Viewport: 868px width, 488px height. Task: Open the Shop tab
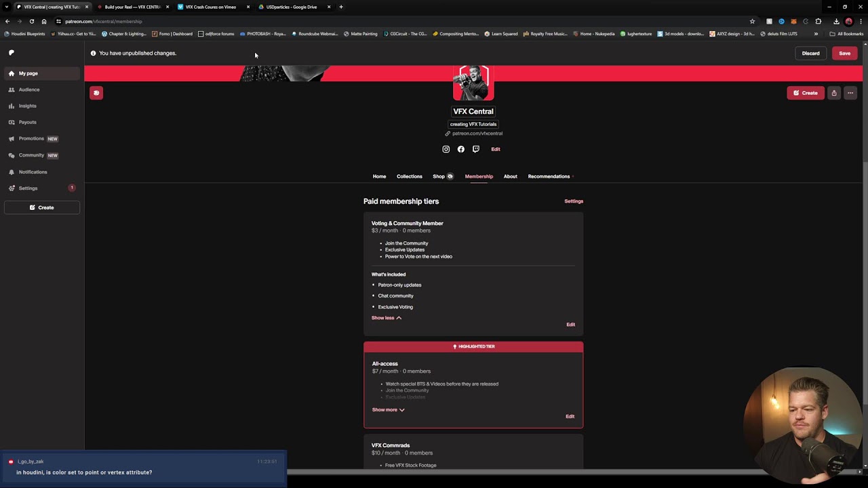click(443, 176)
